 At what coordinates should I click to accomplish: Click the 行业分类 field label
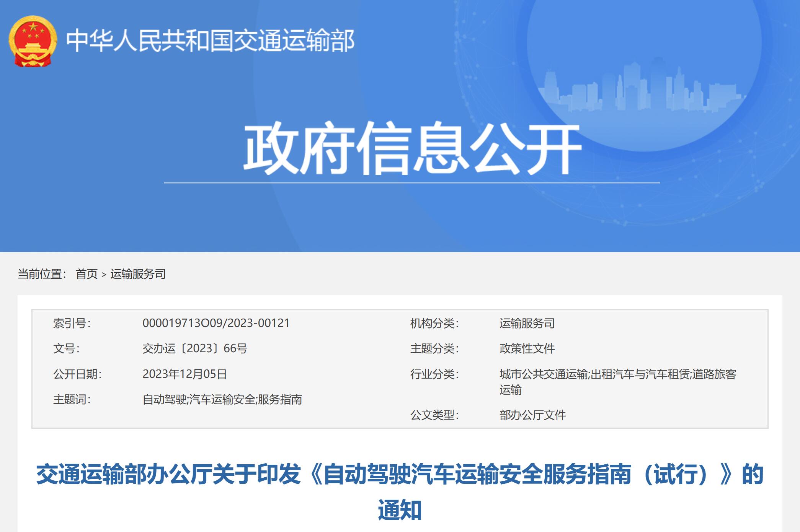point(434,374)
